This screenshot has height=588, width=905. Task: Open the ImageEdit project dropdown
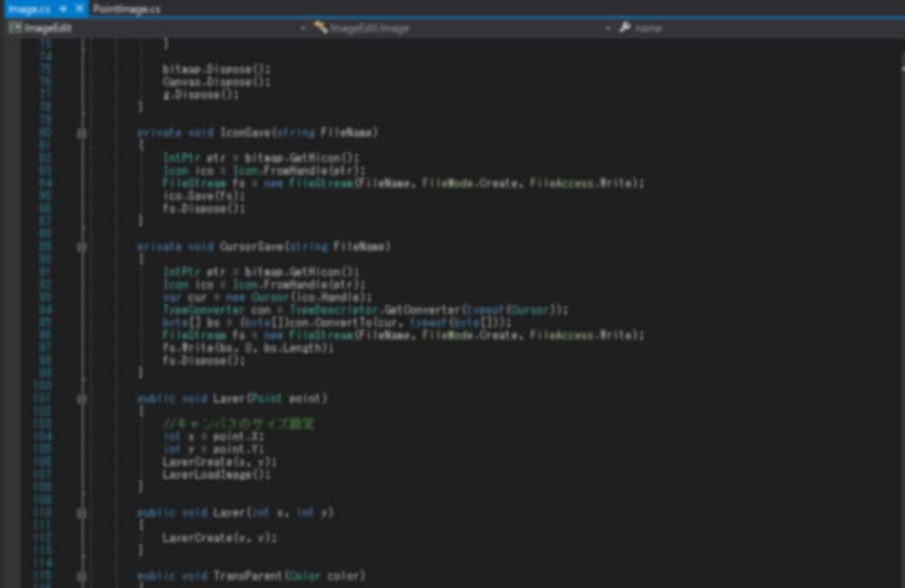coord(157,28)
